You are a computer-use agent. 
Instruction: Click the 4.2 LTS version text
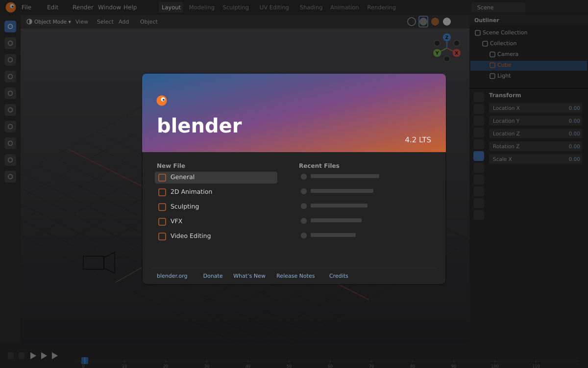[x=418, y=140]
